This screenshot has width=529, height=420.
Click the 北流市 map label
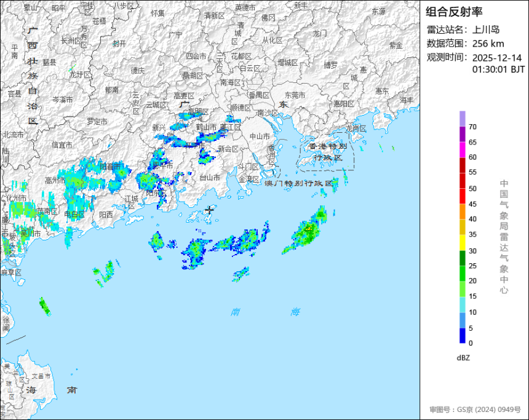pyautogui.click(x=13, y=135)
